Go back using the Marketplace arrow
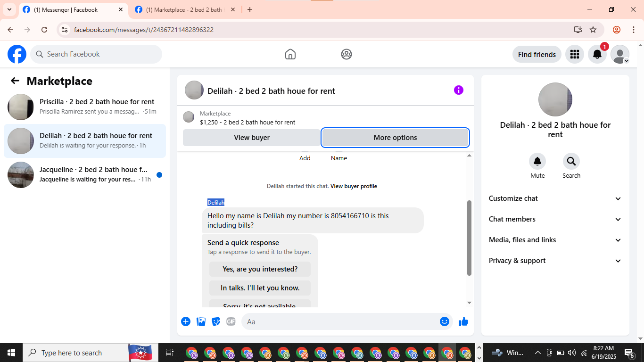The width and height of the screenshot is (644, 362). [x=15, y=81]
